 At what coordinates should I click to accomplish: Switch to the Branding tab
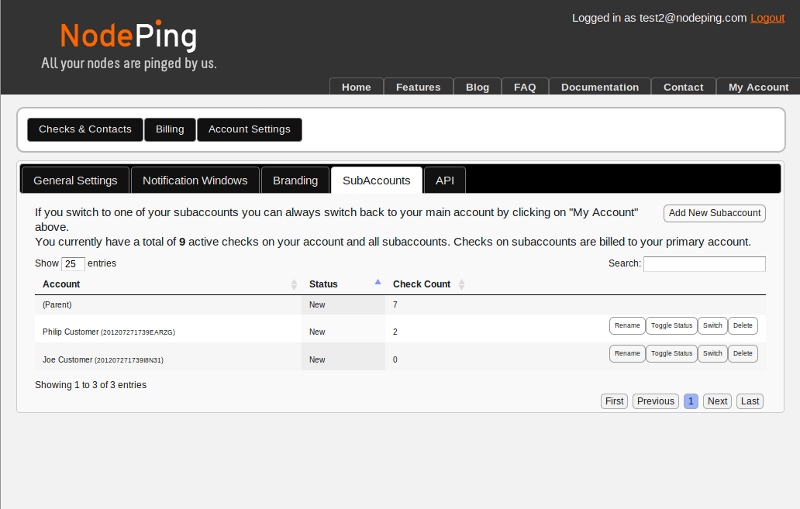pyautogui.click(x=295, y=181)
